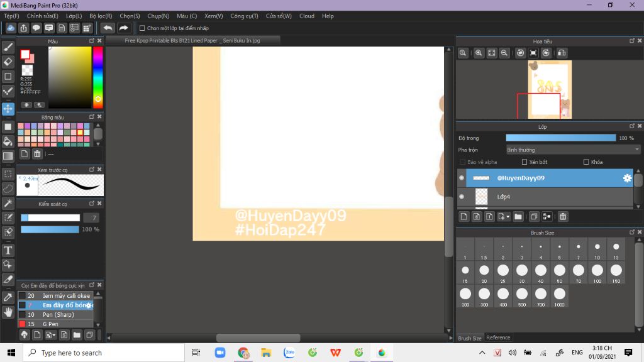Select the Select Eraser tool
Viewport: 644px width, 362px height.
point(8,232)
